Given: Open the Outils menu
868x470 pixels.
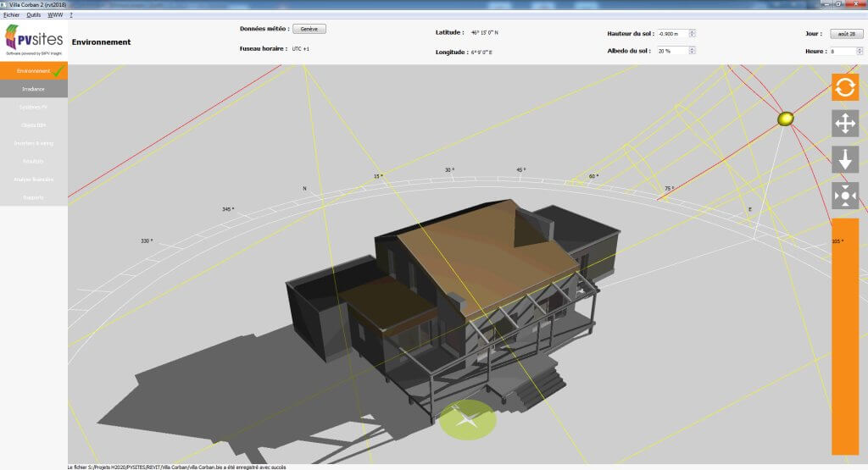Looking at the screenshot, I should [x=34, y=14].
